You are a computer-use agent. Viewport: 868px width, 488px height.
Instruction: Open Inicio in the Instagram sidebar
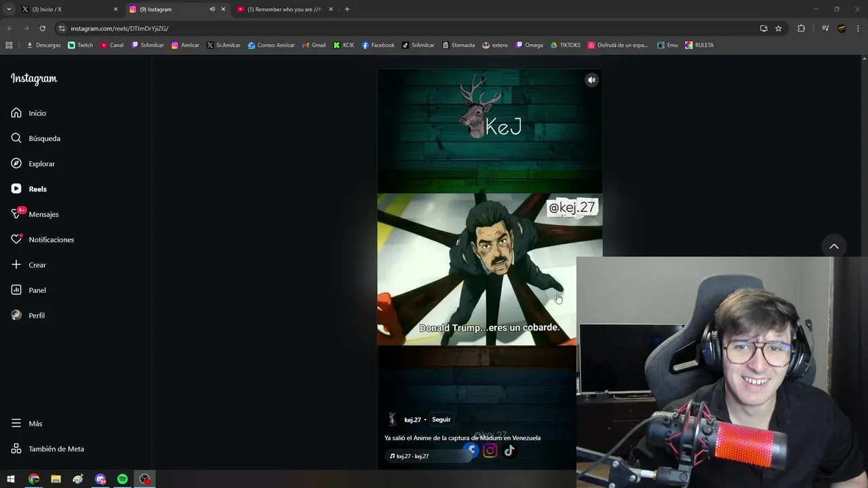point(28,113)
